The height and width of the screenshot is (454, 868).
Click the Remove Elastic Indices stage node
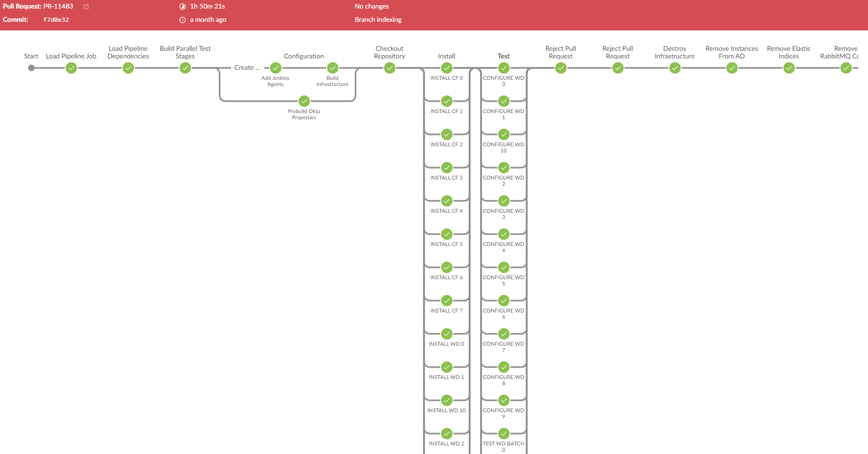[789, 68]
